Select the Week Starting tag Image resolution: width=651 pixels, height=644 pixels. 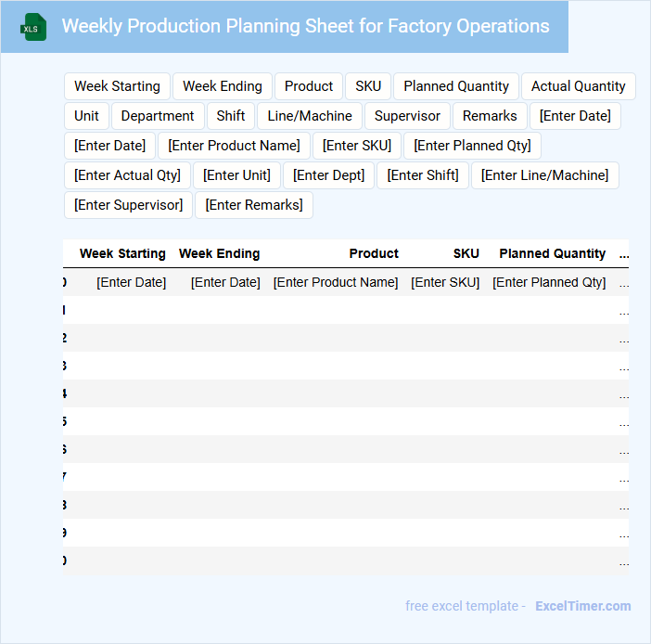[117, 86]
